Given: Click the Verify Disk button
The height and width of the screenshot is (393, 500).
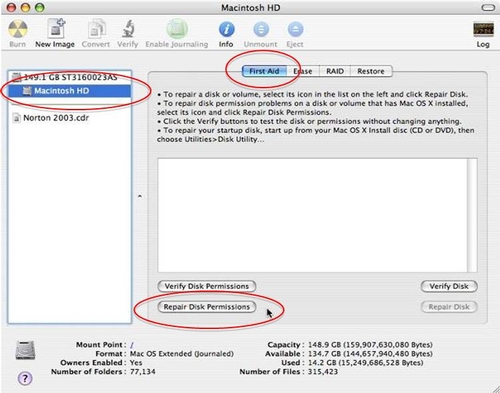Looking at the screenshot, I should click(x=449, y=286).
